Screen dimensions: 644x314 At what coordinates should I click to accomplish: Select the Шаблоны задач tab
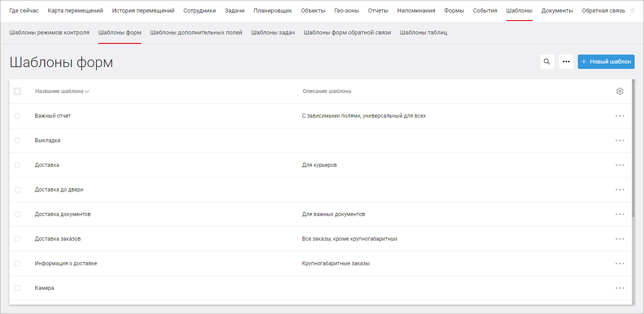click(273, 33)
